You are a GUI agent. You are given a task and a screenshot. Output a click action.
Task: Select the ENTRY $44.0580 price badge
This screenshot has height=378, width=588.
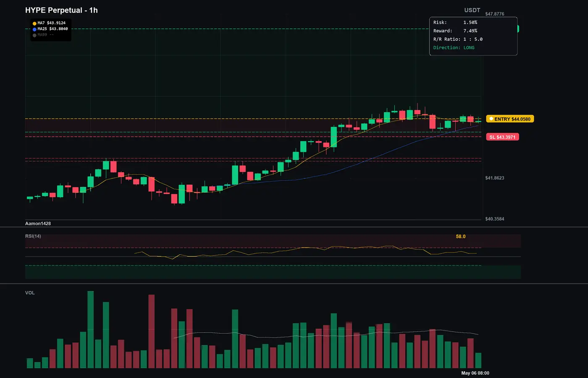510,119
